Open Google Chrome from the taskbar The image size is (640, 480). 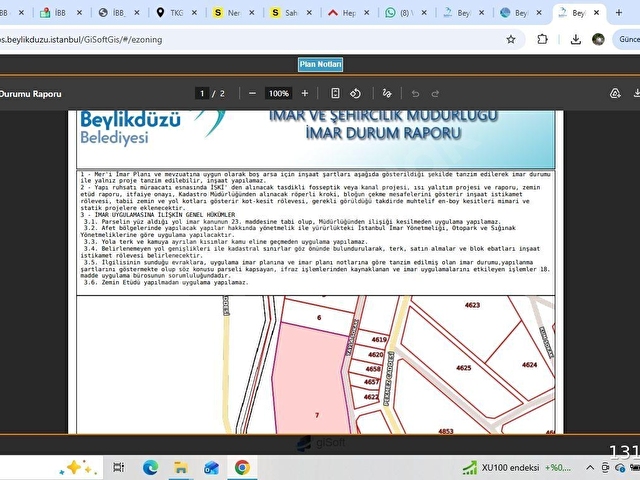pos(242,467)
